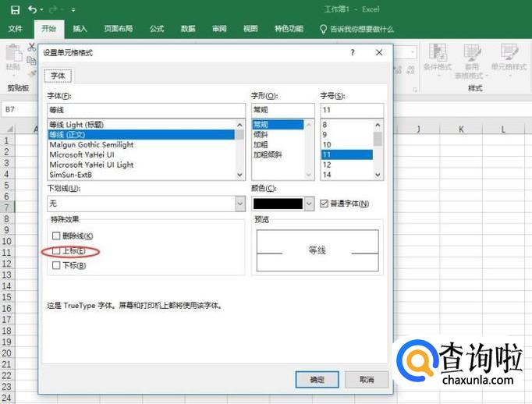Click the Paste clipboard icon
This screenshot has width=532, height=404.
pos(13,54)
